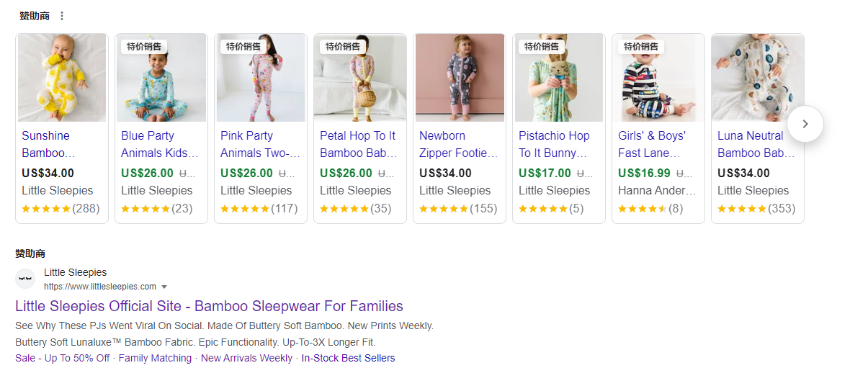Open the three-dot menu beside 赞助商

click(62, 16)
